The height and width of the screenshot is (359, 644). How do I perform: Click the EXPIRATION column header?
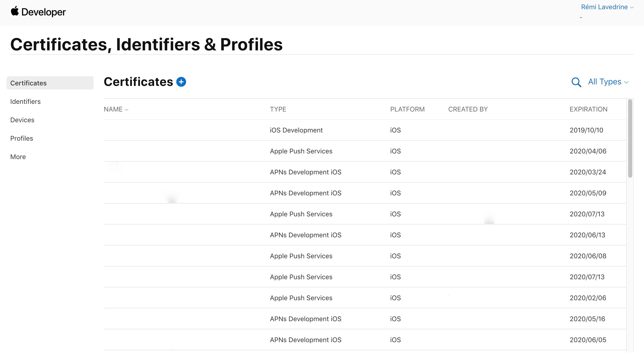588,109
